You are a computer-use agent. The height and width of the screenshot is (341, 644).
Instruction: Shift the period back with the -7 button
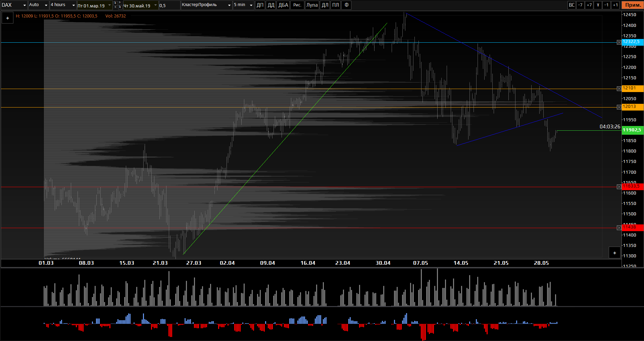pos(580,5)
